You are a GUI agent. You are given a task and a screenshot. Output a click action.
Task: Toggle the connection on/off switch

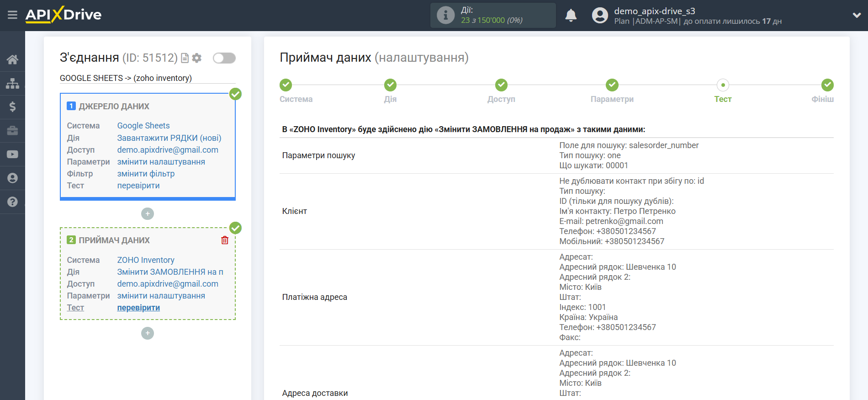point(224,58)
